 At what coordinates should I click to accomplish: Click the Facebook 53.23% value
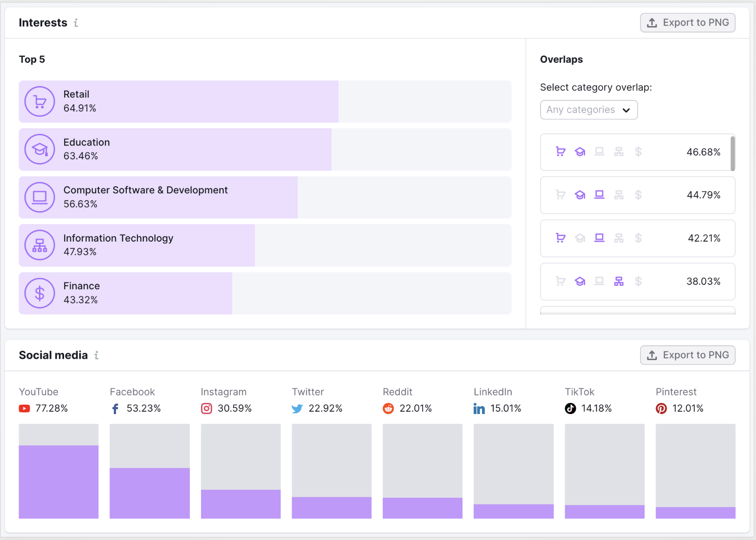143,408
